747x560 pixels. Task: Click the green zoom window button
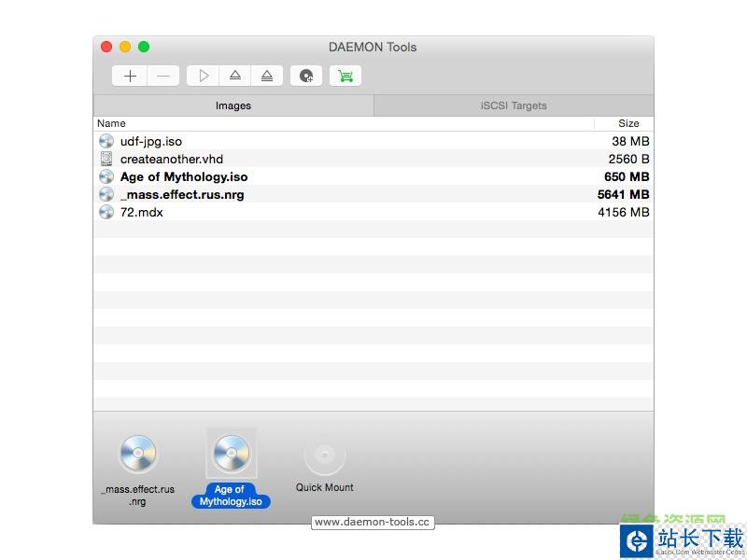coord(144,47)
